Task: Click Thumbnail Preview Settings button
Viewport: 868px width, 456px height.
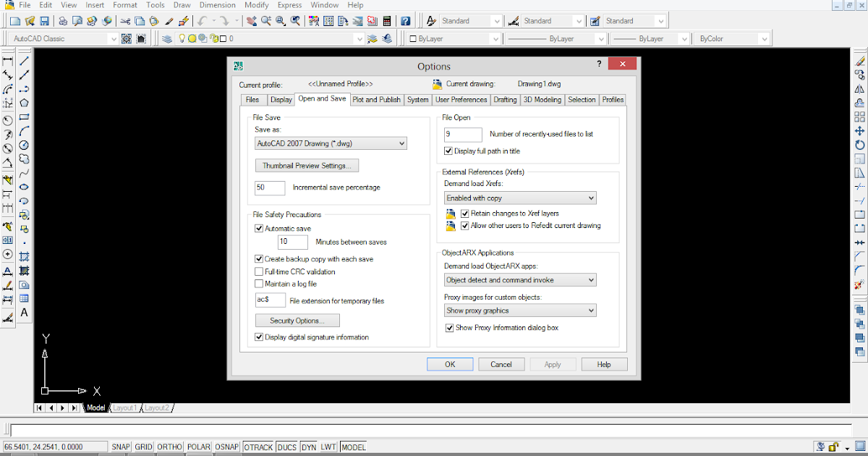Action: pos(307,166)
